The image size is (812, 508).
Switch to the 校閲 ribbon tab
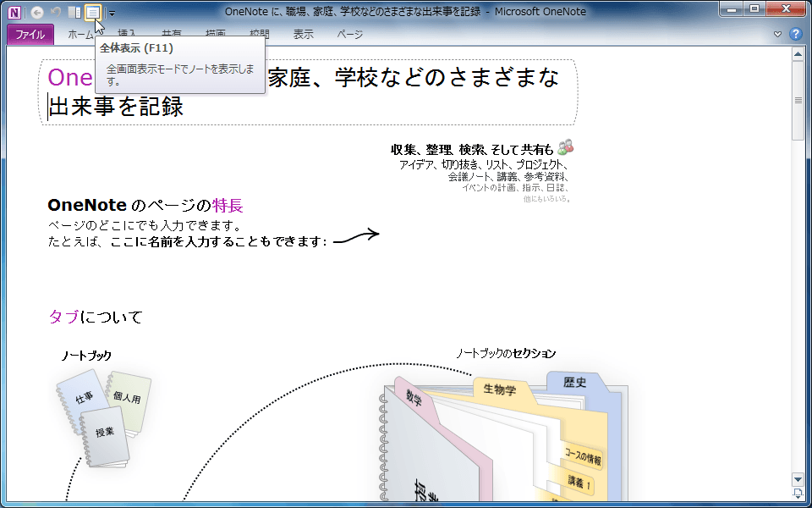pyautogui.click(x=260, y=34)
